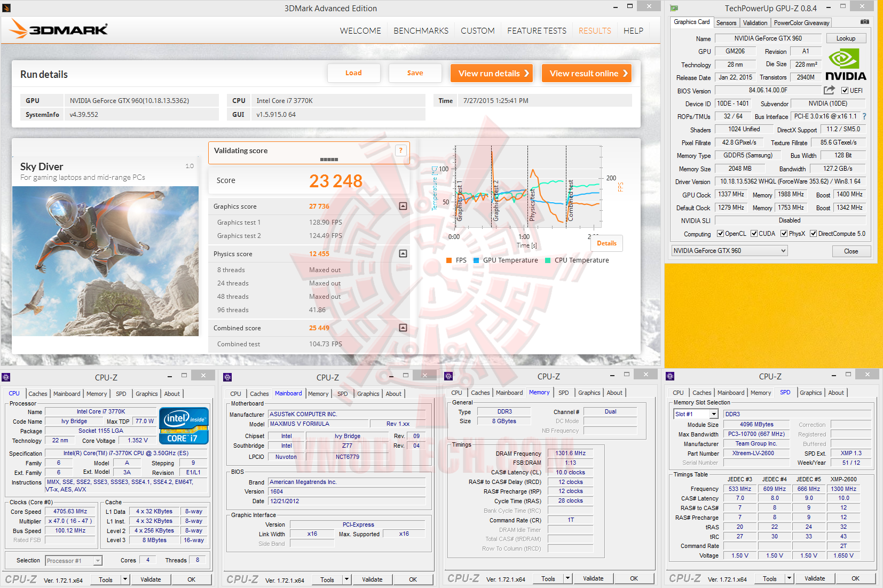The height and width of the screenshot is (588, 883).
Task: Open Tools dropdown arrow in CPU-Z Memory window
Action: coord(567,578)
